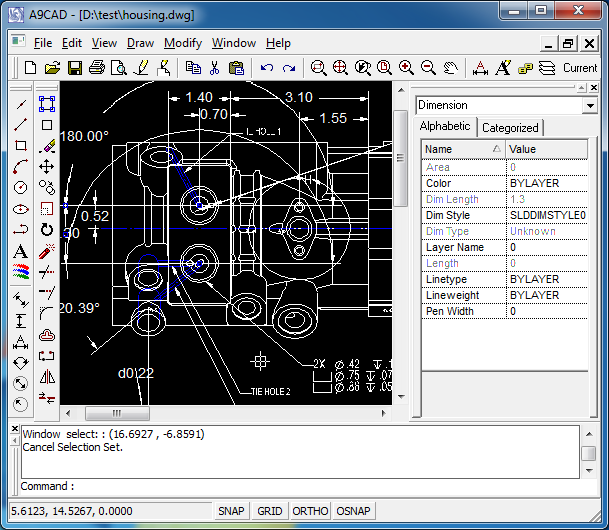Select the Hatch tool
The image size is (609, 530).
pos(21,272)
